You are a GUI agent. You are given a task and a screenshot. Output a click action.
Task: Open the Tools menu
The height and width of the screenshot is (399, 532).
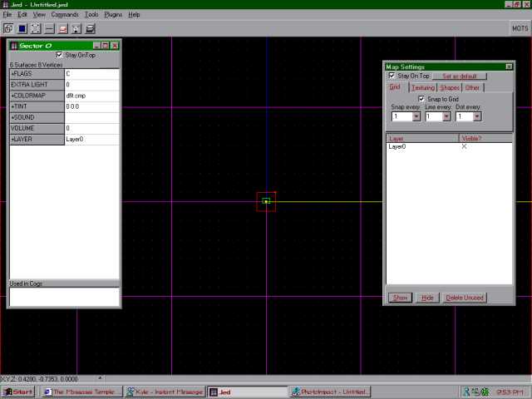91,15
